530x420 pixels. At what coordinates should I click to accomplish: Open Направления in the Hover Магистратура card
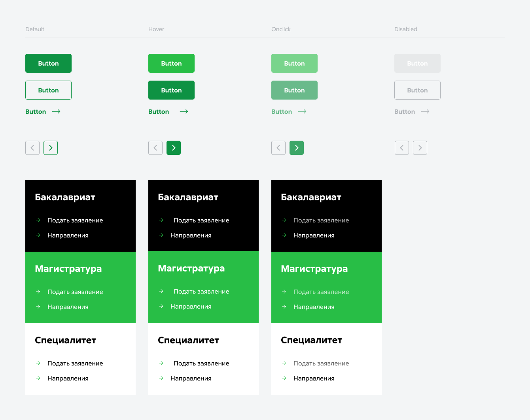(x=191, y=307)
